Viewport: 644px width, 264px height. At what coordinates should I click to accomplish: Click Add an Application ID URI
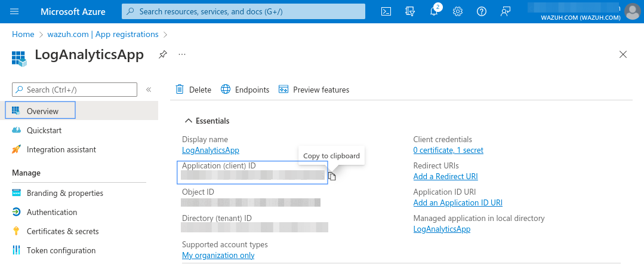(x=458, y=202)
